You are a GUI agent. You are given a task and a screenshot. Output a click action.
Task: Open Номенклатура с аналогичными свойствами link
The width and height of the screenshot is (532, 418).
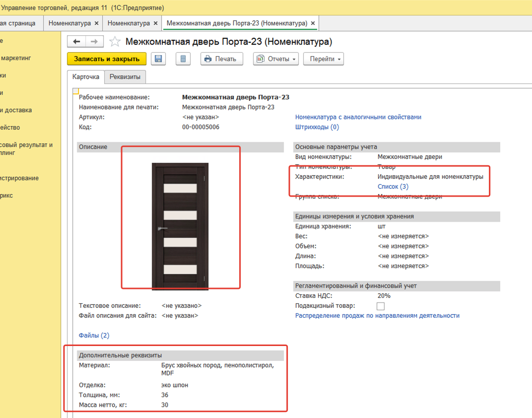coord(358,117)
